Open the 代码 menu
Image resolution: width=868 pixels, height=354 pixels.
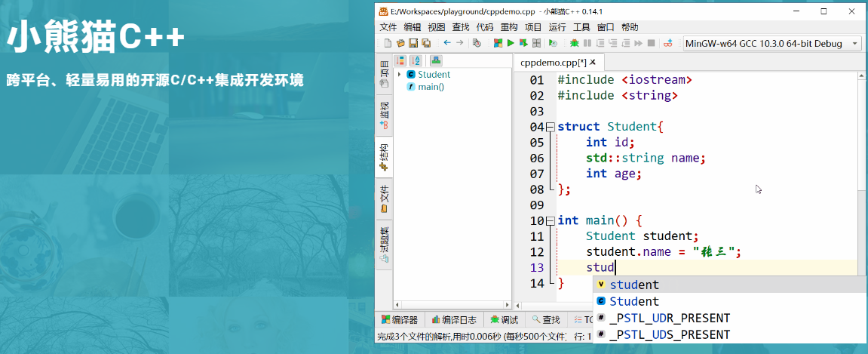coord(484,27)
